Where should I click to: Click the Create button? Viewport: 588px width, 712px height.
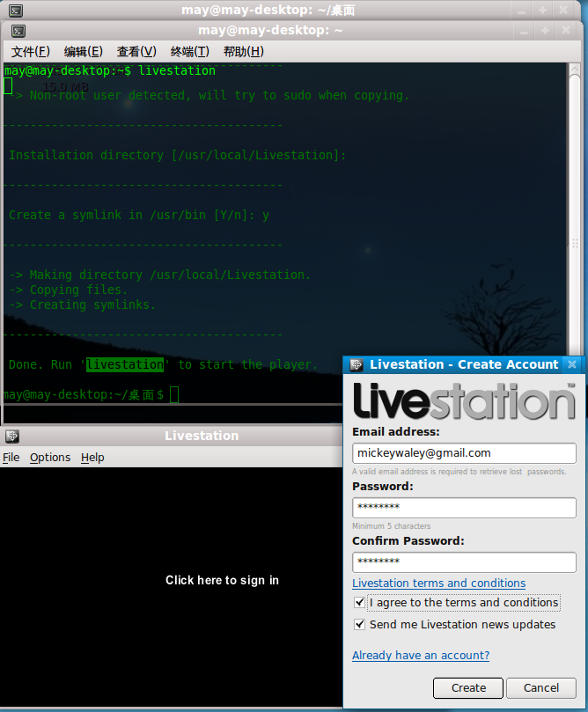(x=468, y=688)
